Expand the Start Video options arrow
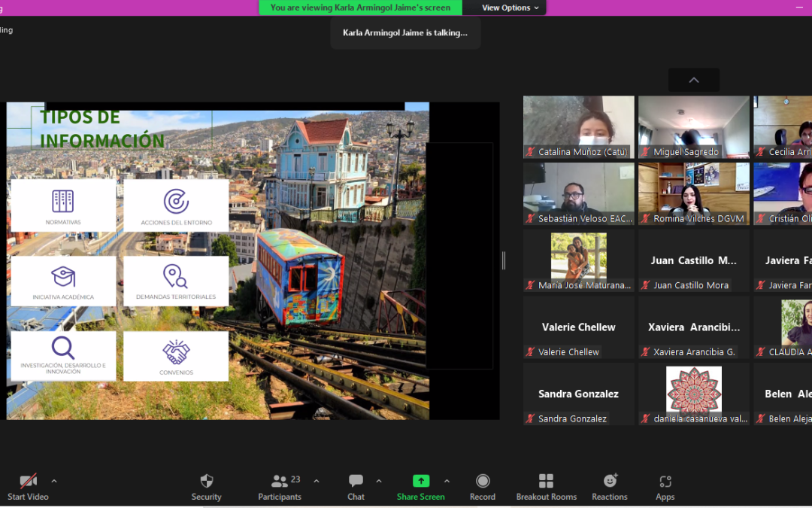The width and height of the screenshot is (812, 508). pos(53,481)
